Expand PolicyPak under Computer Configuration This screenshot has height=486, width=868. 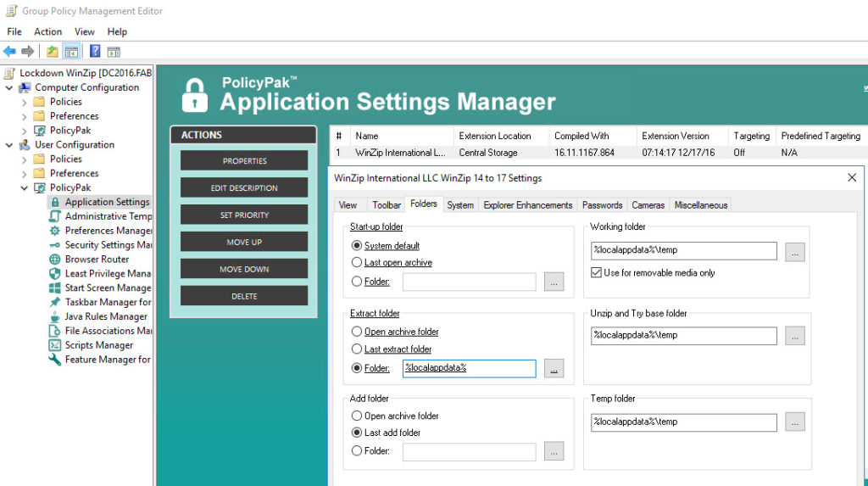pos(24,131)
